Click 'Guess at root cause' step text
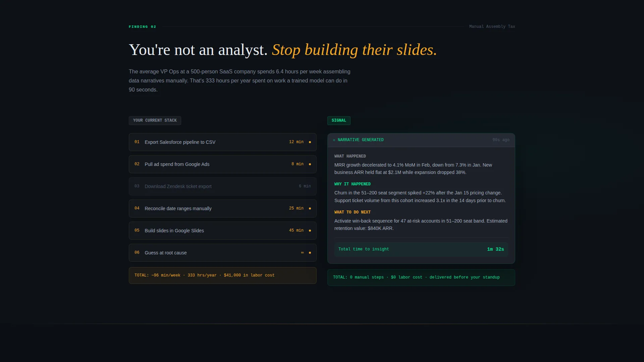Viewport: 644px width, 362px height. click(166, 253)
